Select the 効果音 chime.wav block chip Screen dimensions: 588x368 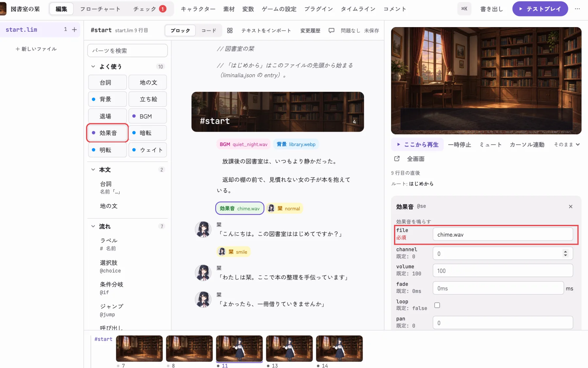(x=239, y=209)
